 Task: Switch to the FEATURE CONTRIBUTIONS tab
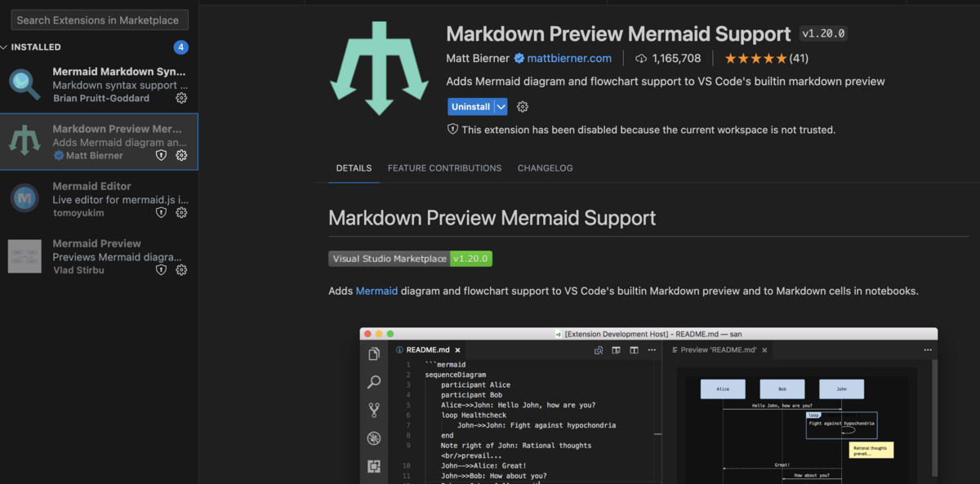444,168
